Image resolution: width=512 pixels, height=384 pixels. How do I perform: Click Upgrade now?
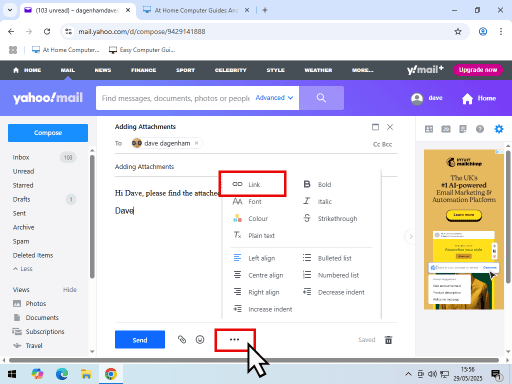coord(478,70)
